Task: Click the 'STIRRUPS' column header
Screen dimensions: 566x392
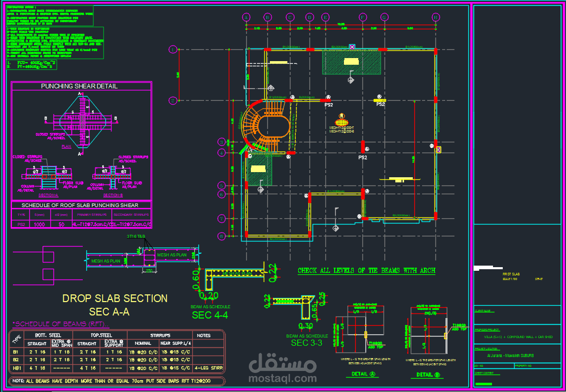Action: [x=159, y=335]
